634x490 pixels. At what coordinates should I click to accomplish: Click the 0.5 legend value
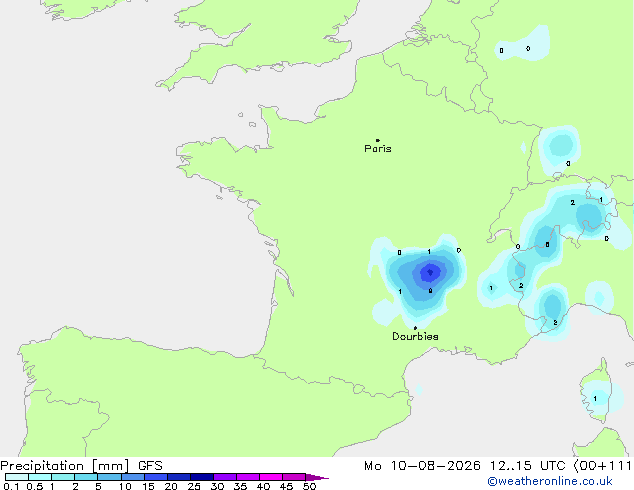pyautogui.click(x=34, y=486)
